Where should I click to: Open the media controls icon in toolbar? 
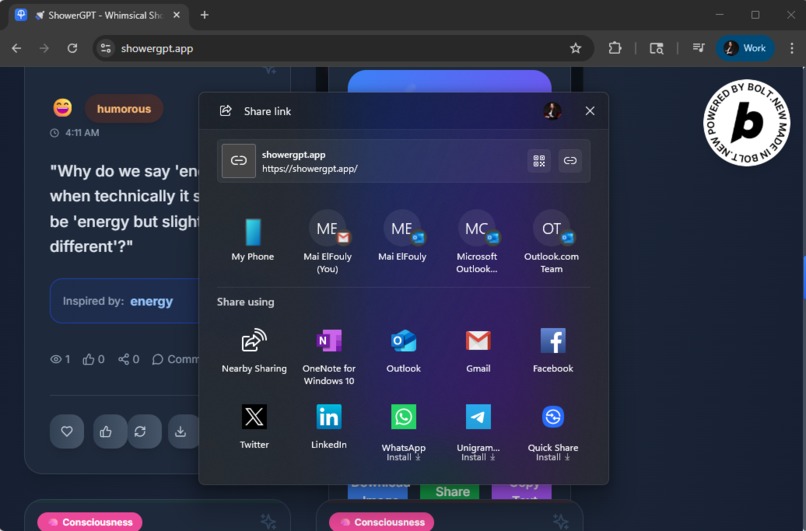click(698, 48)
